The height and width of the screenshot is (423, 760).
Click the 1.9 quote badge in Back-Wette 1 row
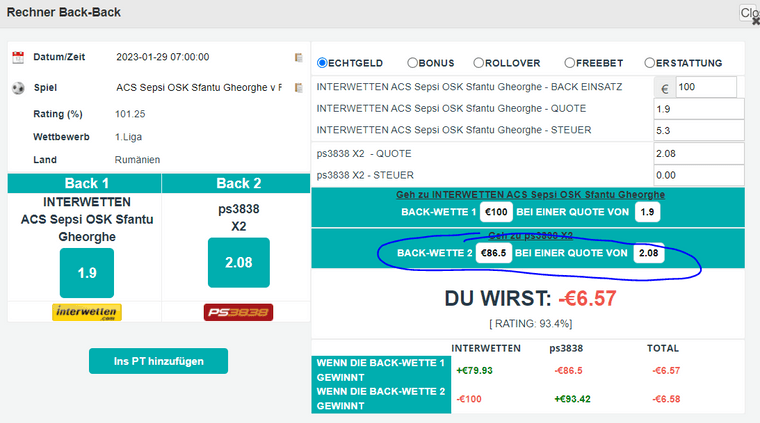[647, 212]
